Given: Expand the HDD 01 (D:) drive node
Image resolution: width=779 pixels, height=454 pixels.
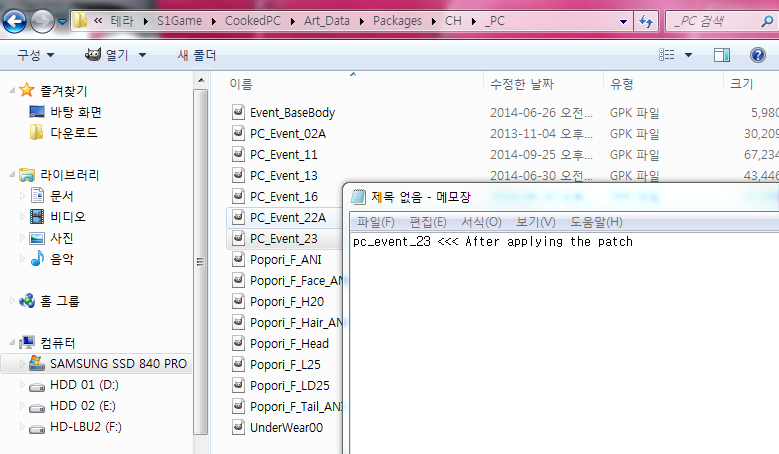Looking at the screenshot, I should [x=23, y=385].
